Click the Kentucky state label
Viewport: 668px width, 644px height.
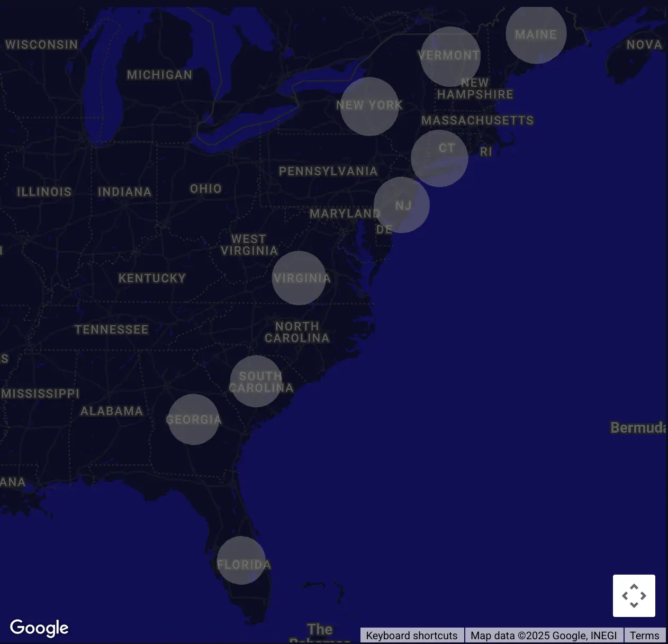[x=152, y=278]
